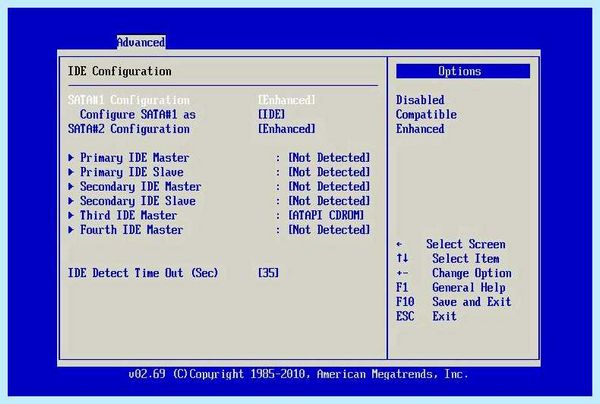Click the ESC Exit label
This screenshot has width=600, height=404.
(426, 316)
